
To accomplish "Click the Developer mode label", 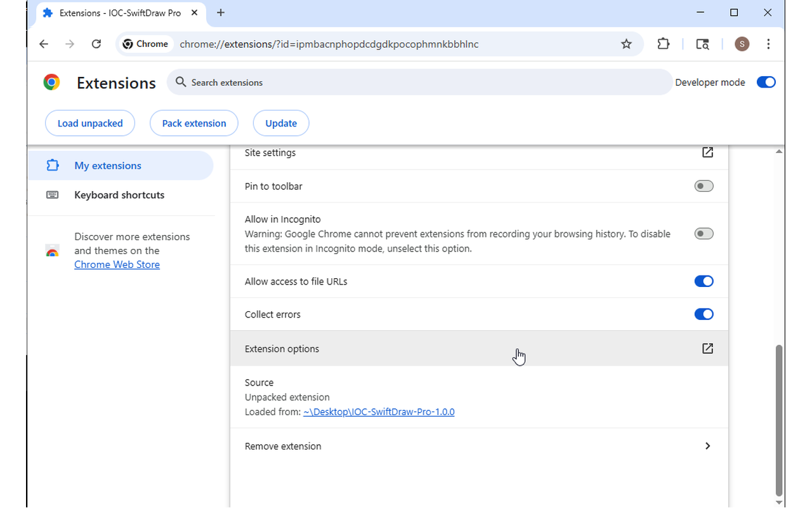I will pos(710,82).
